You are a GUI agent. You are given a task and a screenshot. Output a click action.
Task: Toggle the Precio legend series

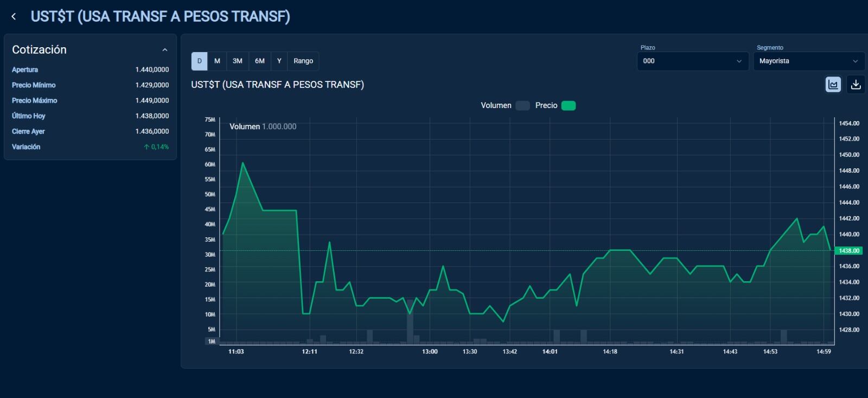tap(546, 105)
